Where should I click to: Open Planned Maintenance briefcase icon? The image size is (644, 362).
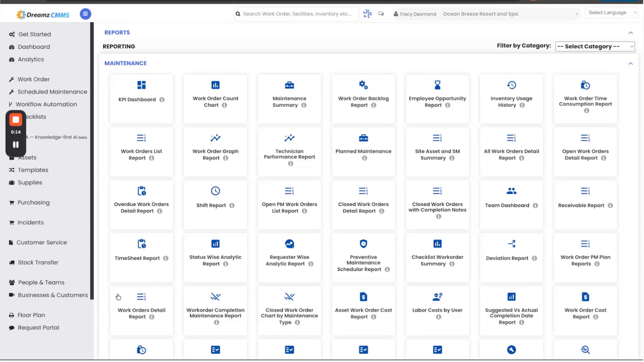363,138
